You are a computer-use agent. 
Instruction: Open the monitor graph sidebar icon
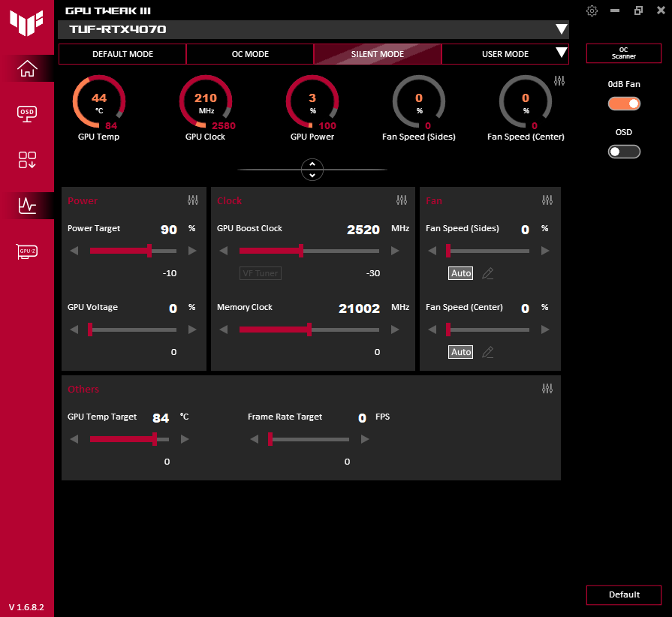pyautogui.click(x=27, y=206)
